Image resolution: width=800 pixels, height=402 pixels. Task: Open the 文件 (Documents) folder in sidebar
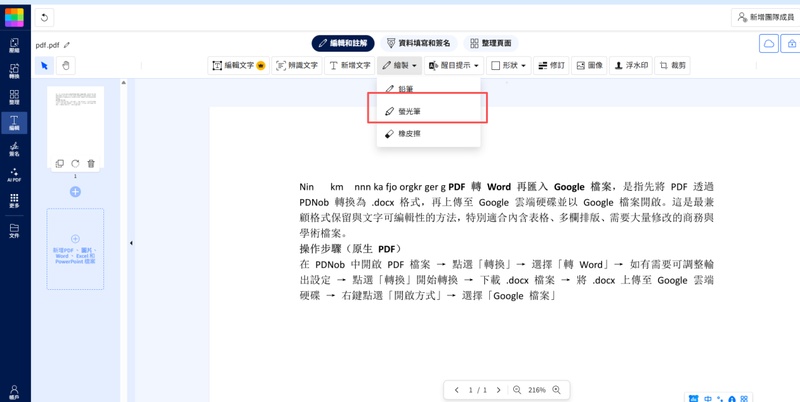click(14, 231)
